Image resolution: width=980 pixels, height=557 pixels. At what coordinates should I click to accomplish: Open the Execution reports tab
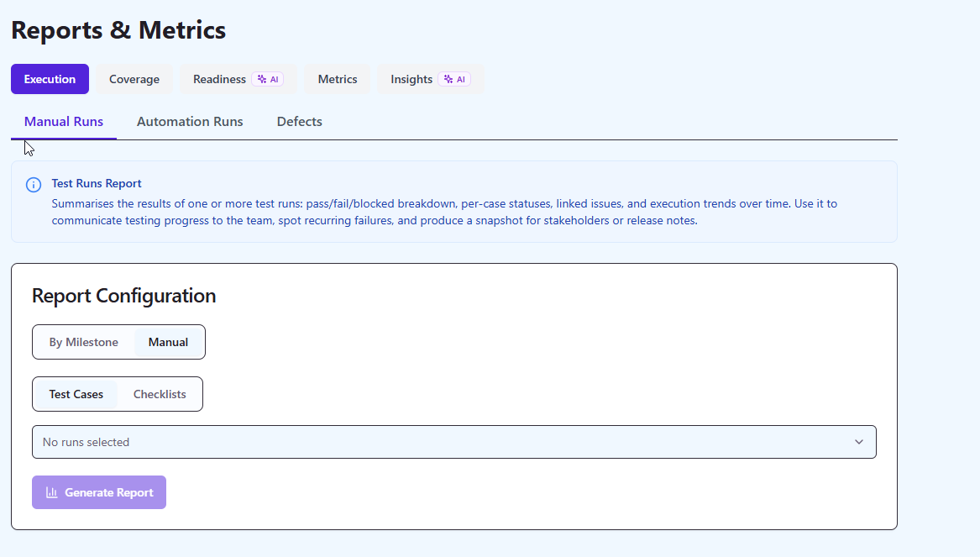(50, 80)
